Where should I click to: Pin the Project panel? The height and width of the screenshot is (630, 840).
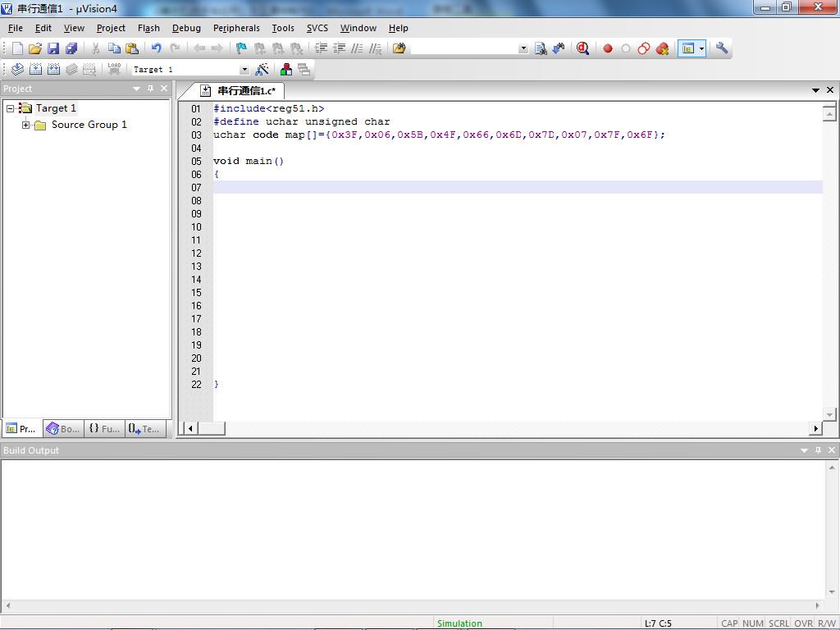151,89
